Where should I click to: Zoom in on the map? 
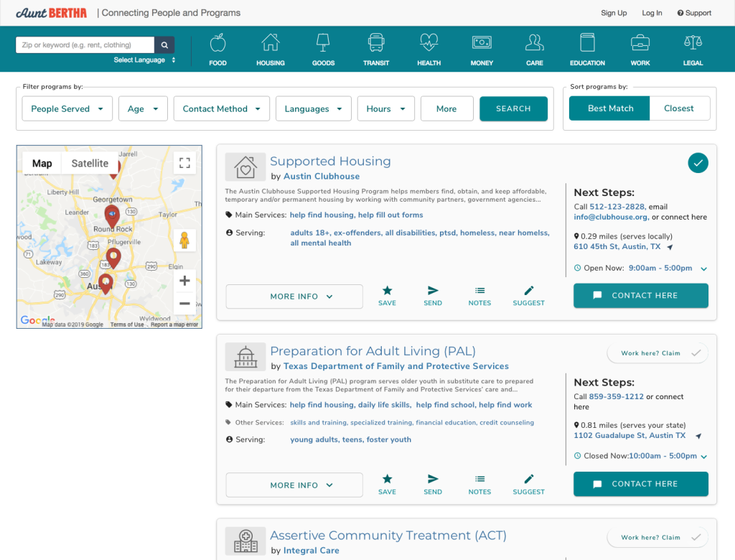coord(184,281)
